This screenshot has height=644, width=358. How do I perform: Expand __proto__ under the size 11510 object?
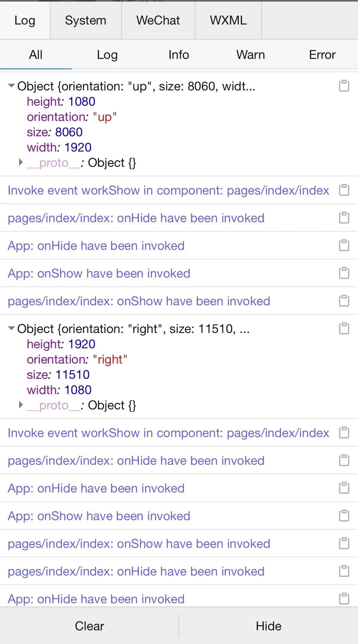coord(21,405)
